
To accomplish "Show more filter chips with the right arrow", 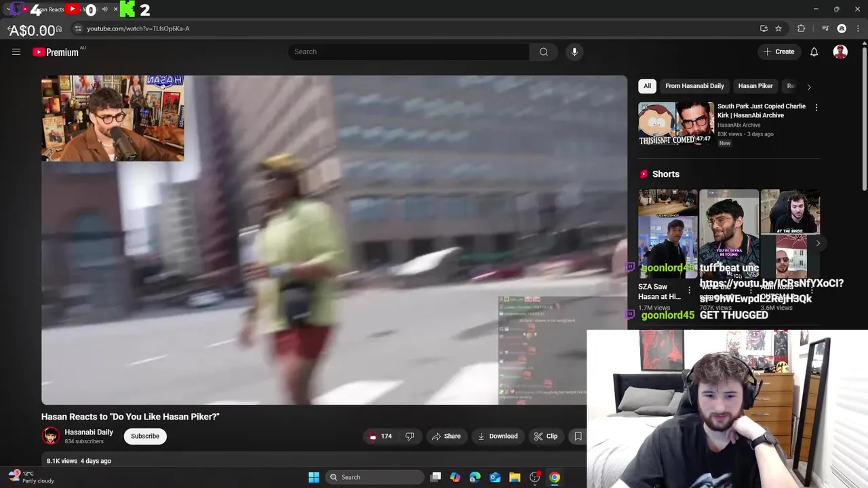I will tap(808, 87).
